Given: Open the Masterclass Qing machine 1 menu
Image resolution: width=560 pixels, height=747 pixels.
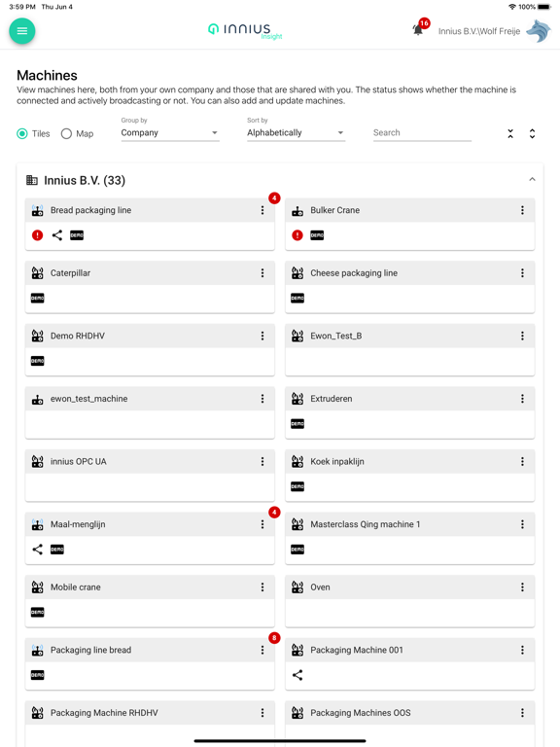Looking at the screenshot, I should 522,524.
